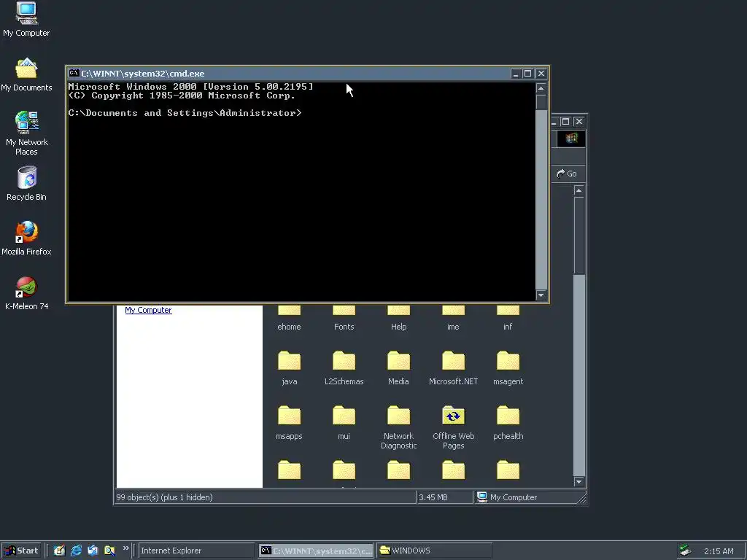Click the WINDOWS folder vertical scrollbar thumb
This screenshot has width=747, height=560.
click(578, 236)
